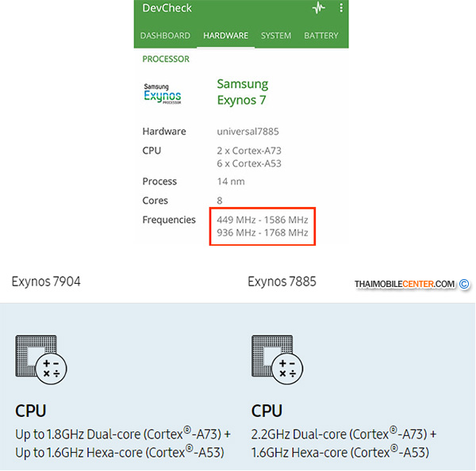This screenshot has height=471, width=476.
Task: Select the Hardware tab
Action: click(x=225, y=36)
